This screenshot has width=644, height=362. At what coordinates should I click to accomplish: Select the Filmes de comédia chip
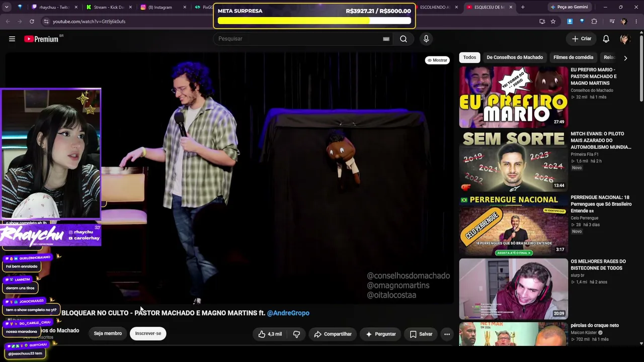pyautogui.click(x=573, y=57)
